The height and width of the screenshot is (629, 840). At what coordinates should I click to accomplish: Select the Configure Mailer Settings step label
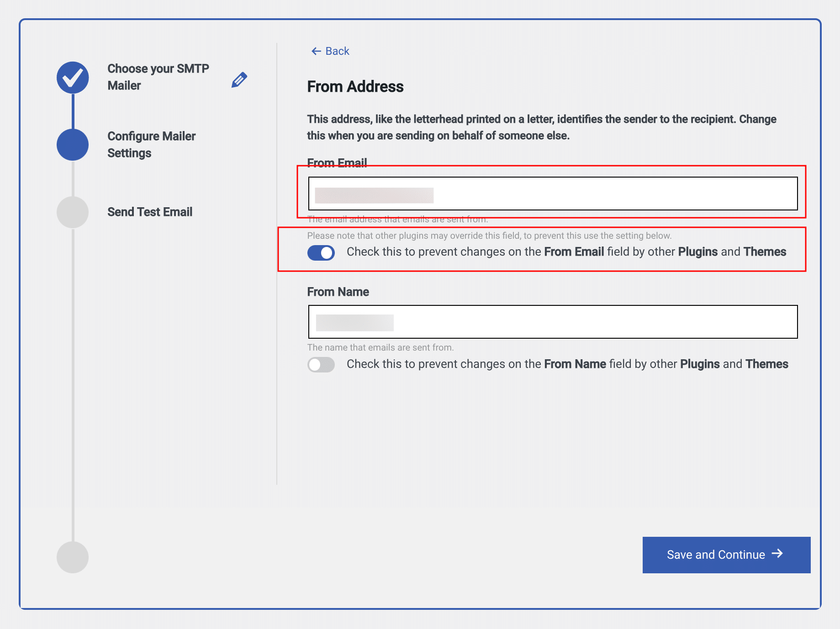pos(151,145)
